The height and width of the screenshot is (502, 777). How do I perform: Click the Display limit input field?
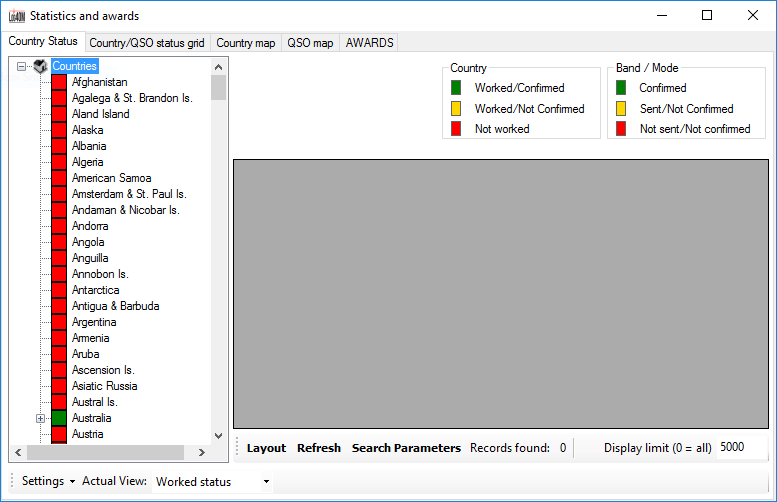pyautogui.click(x=740, y=447)
